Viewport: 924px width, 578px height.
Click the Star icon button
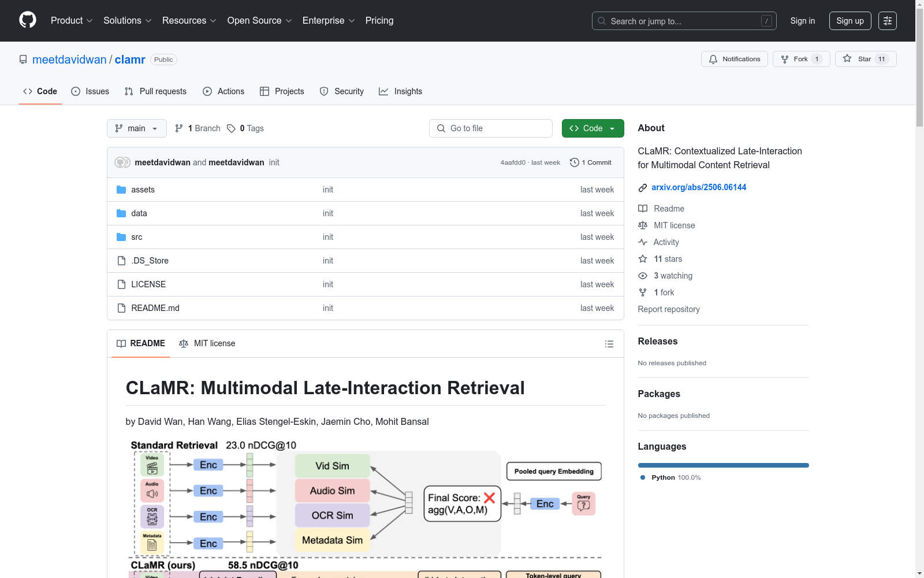pyautogui.click(x=847, y=58)
